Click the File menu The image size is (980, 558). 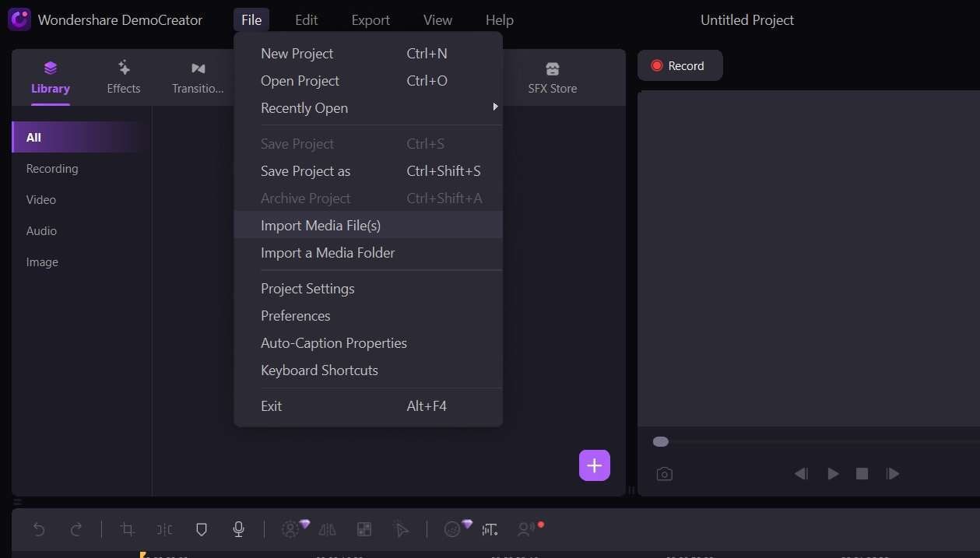click(251, 19)
